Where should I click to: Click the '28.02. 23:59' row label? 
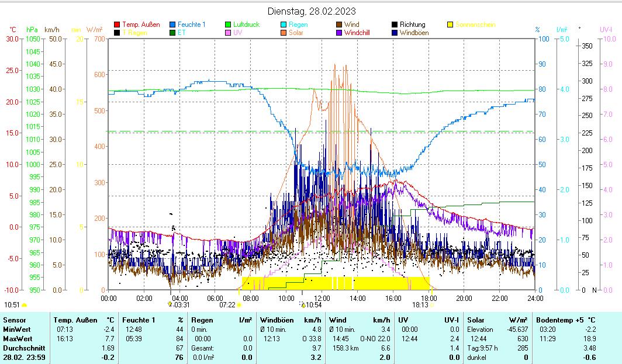pos(24,357)
